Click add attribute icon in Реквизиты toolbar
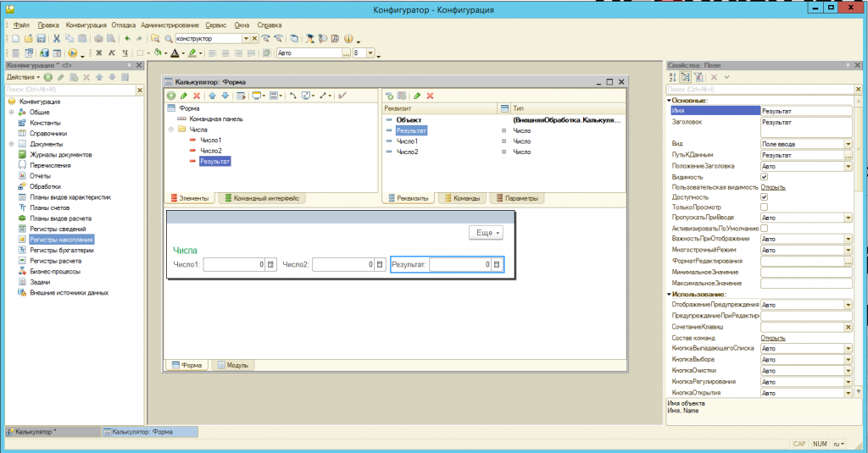Viewport: 868px width, 453px height. click(x=390, y=96)
